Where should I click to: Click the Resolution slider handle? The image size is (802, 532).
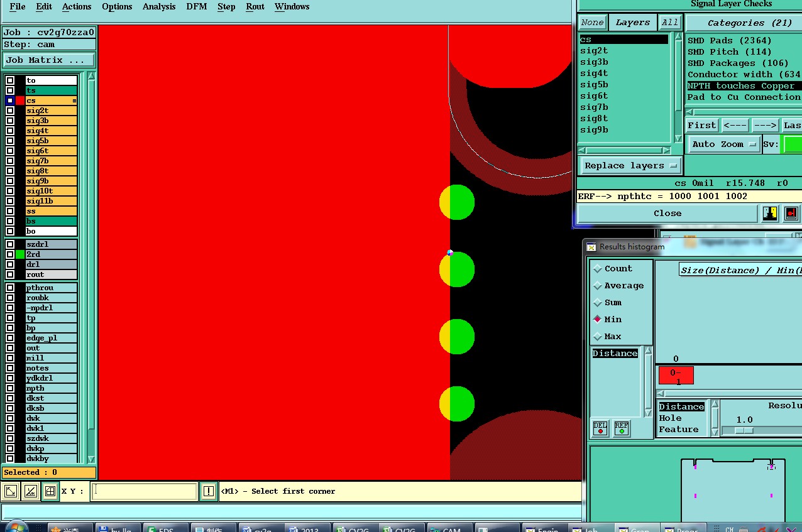click(x=744, y=431)
